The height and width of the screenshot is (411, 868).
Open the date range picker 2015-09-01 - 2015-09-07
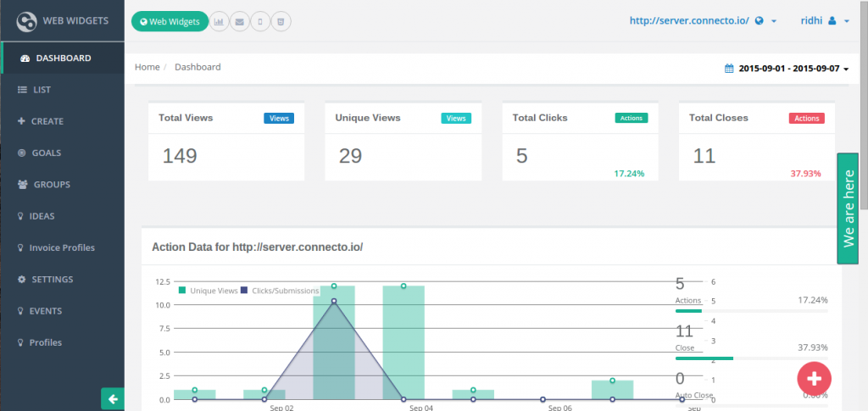[x=787, y=69]
